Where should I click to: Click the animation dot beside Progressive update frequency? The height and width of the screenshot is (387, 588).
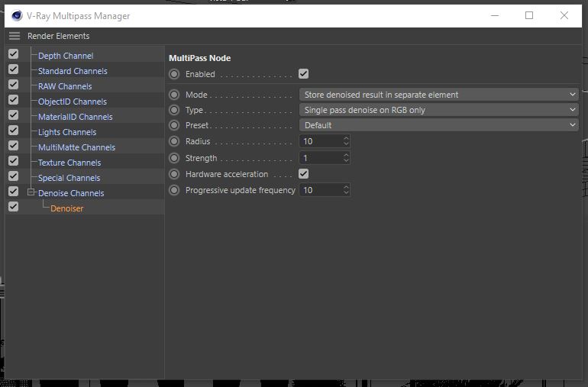[174, 190]
